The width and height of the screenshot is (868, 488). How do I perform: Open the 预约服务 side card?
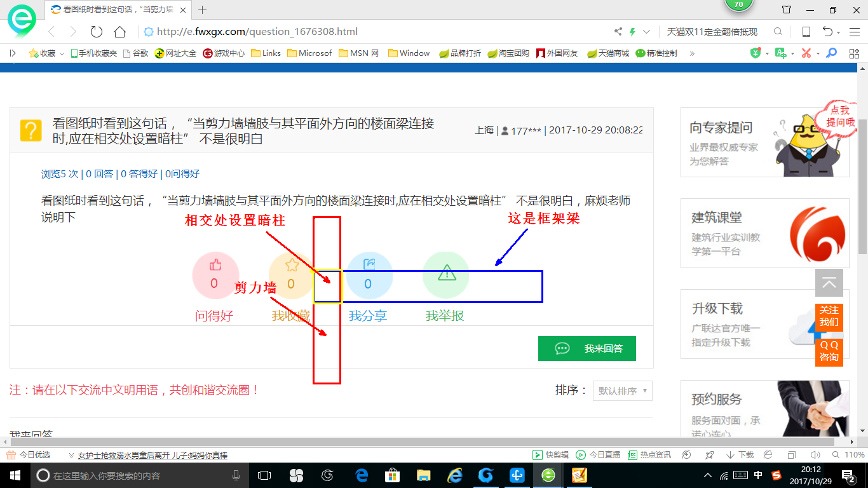(765, 409)
